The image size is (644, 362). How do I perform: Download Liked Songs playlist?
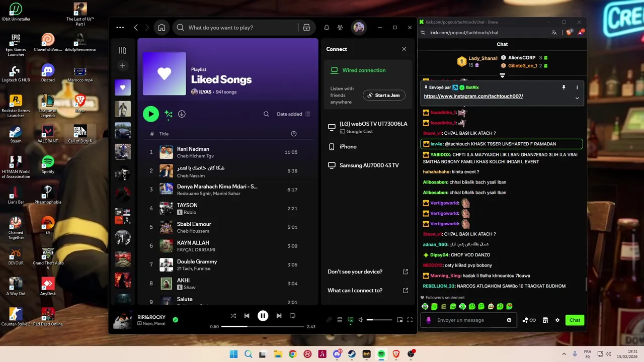(182, 114)
